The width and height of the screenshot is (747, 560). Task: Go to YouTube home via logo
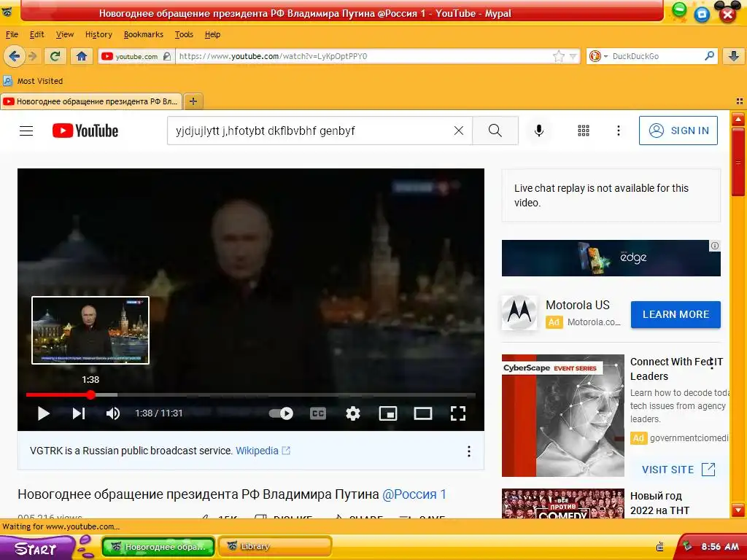pyautogui.click(x=85, y=131)
